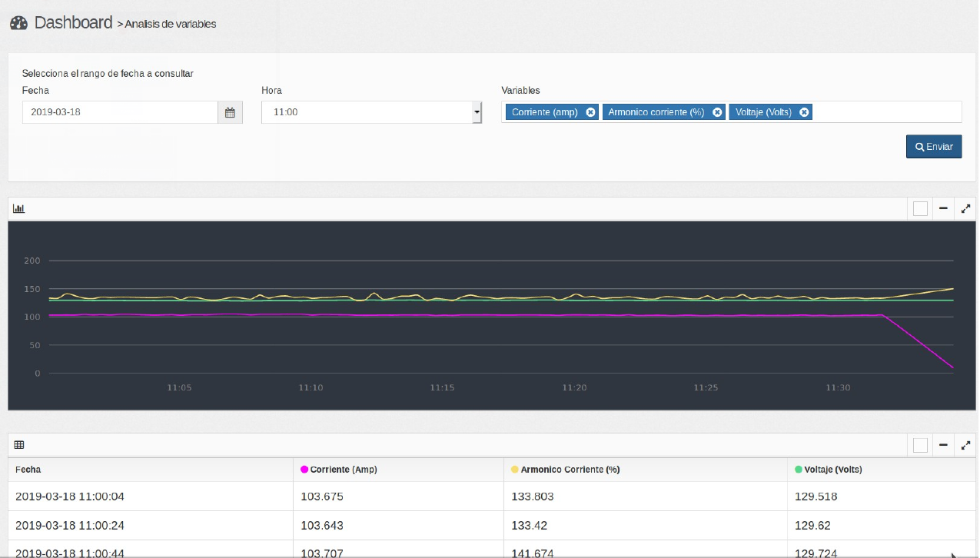Toggle the square checkbox in table panel header
Viewport: 980px width, 558px height.
[x=920, y=445]
